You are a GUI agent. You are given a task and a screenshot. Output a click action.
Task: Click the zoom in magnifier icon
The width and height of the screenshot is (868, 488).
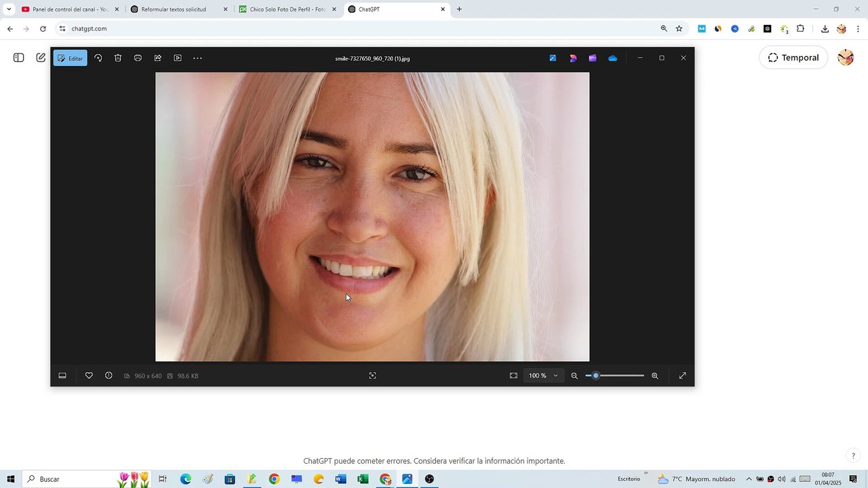coord(655,375)
